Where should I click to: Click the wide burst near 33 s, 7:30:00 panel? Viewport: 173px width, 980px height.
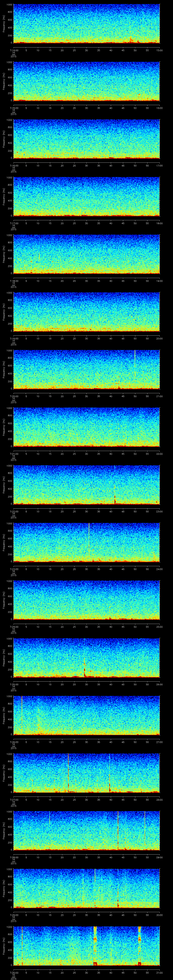[95, 946]
